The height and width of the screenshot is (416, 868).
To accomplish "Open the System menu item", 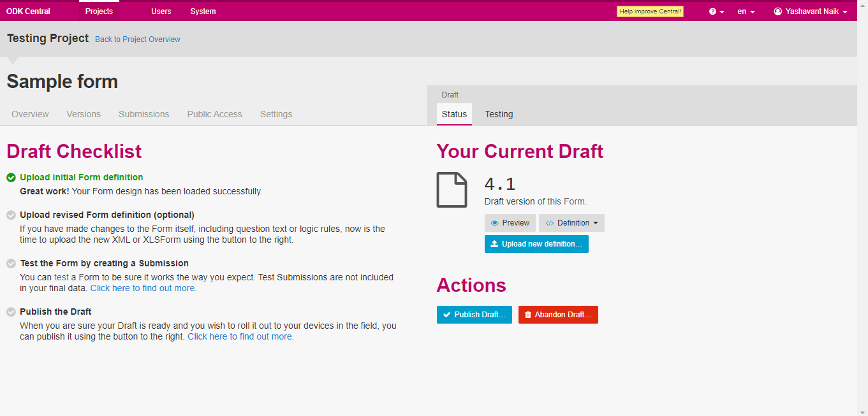I will (x=203, y=11).
